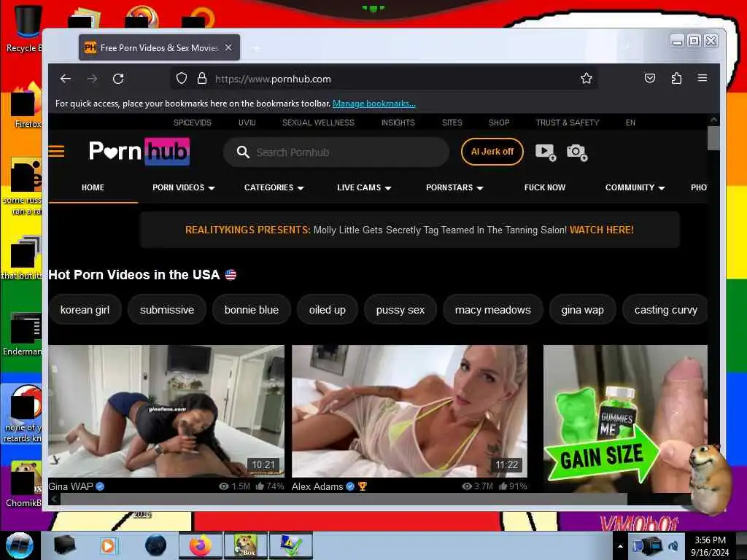The image size is (747, 560).
Task: Open the SPICEVIDS top link
Action: pos(193,122)
